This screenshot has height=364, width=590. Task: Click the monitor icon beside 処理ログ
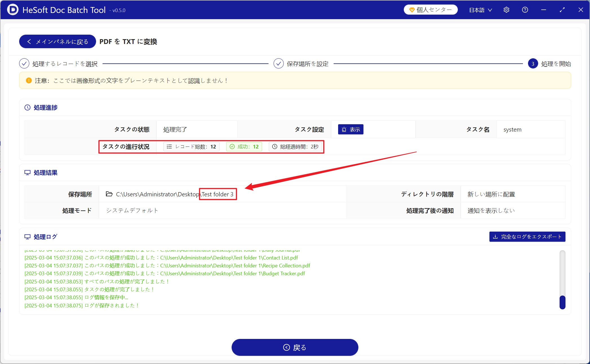27,237
